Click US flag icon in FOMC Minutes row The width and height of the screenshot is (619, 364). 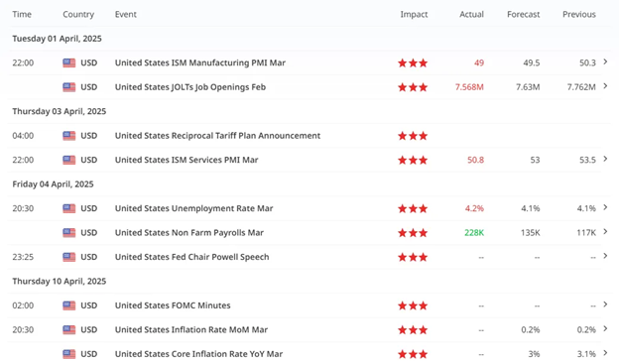point(69,305)
